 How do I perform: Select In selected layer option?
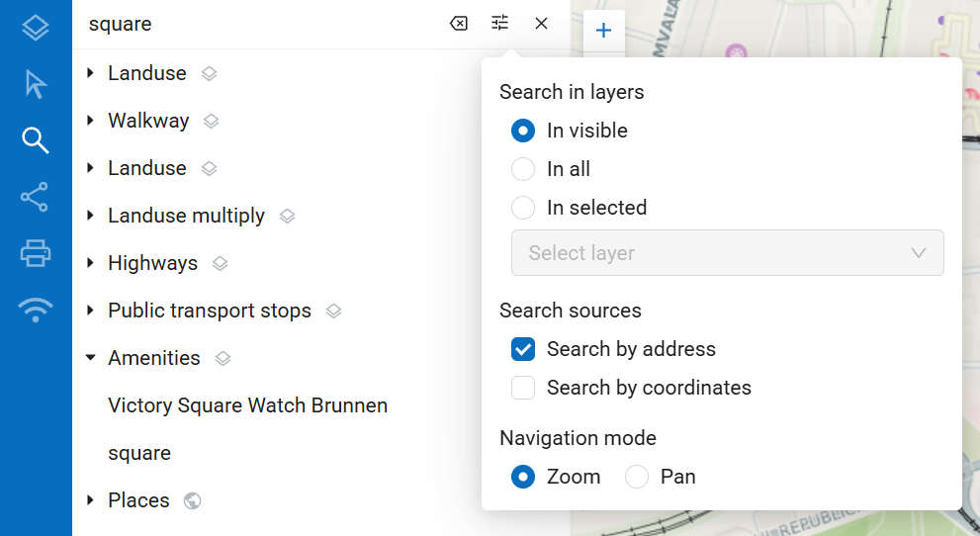[x=523, y=208]
